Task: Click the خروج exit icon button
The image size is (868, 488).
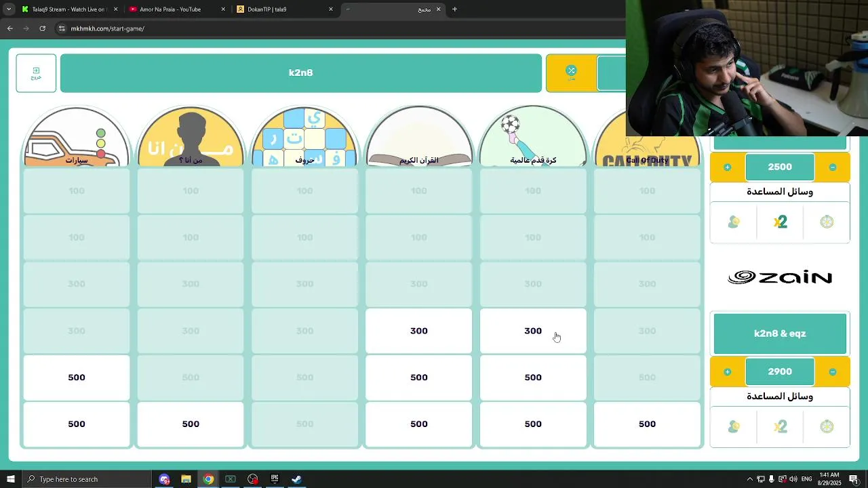Action: click(x=36, y=73)
